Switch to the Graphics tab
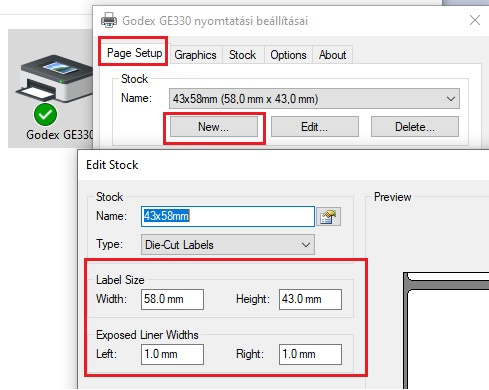This screenshot has height=390, width=489. [195, 55]
